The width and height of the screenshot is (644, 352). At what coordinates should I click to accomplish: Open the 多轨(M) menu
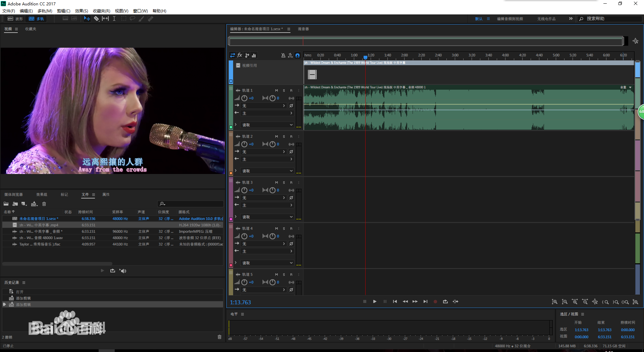click(45, 11)
